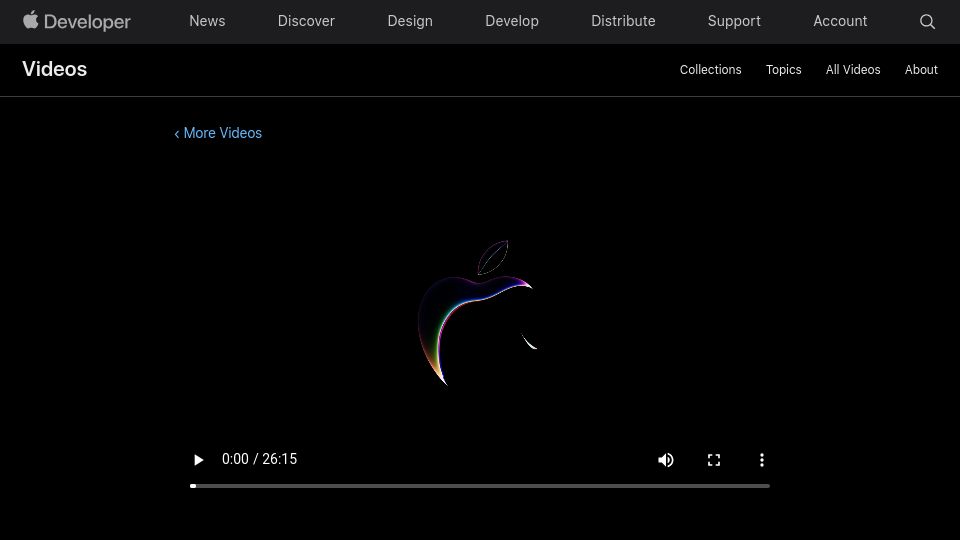
Task: Click the Videos section title
Action: click(x=54, y=69)
